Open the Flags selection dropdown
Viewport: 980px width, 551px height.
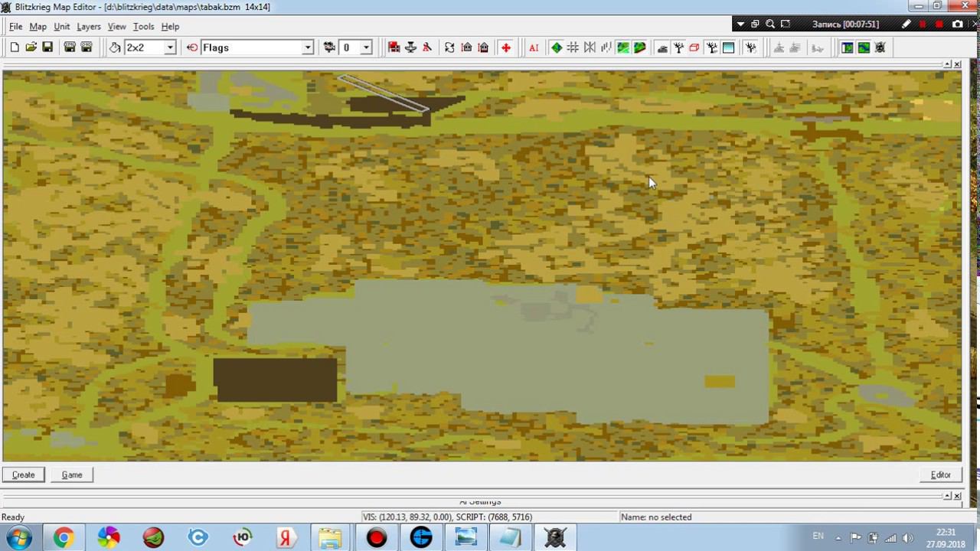(308, 47)
